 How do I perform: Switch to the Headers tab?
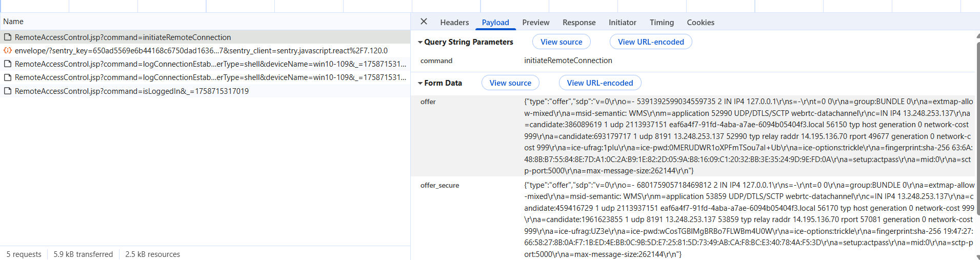[x=454, y=23]
